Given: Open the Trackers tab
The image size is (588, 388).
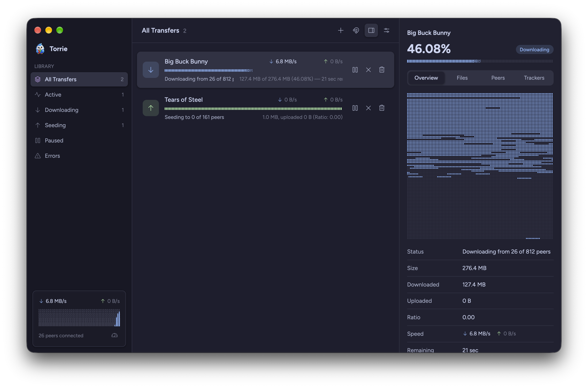Looking at the screenshot, I should (534, 78).
